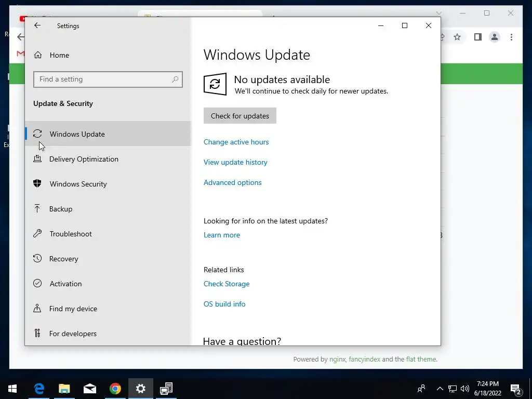Click the flat theme link in Chrome page

[421, 359]
